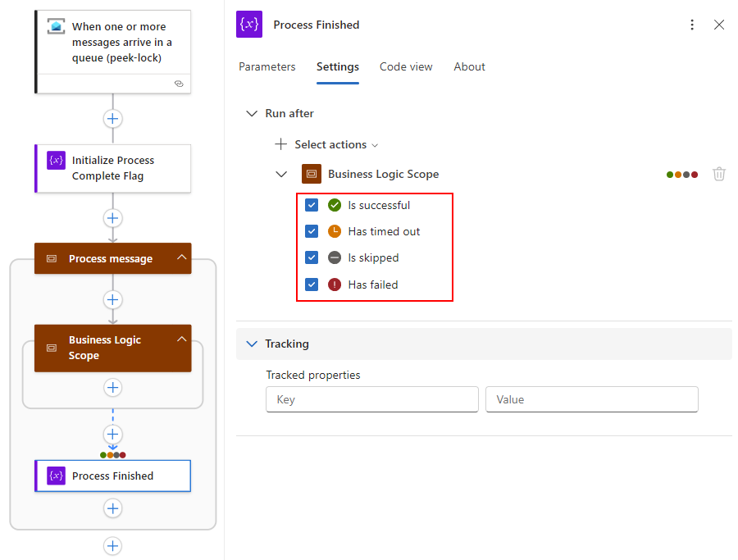Collapse the Process message scope chevron
This screenshot has height=560, width=738.
coord(181,258)
